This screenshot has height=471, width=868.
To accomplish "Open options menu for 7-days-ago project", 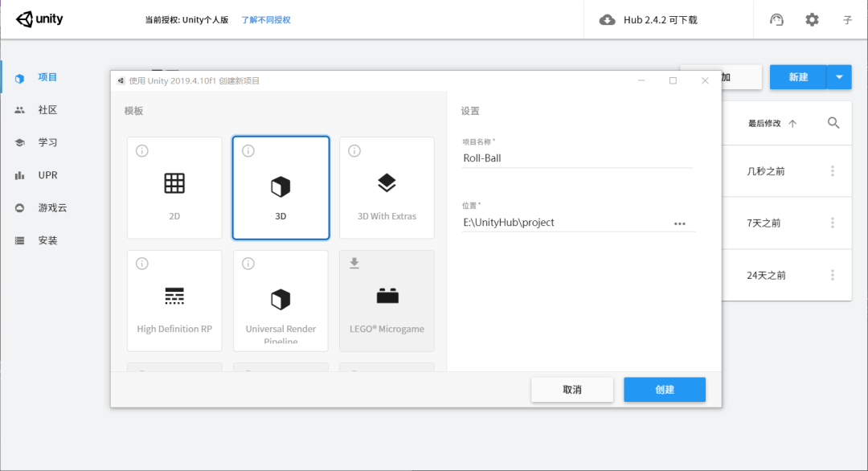I will point(832,223).
